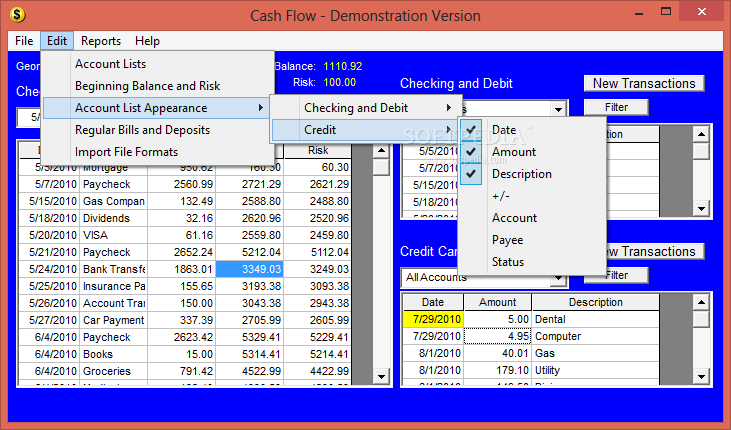Click the Gas credit card description

[595, 353]
